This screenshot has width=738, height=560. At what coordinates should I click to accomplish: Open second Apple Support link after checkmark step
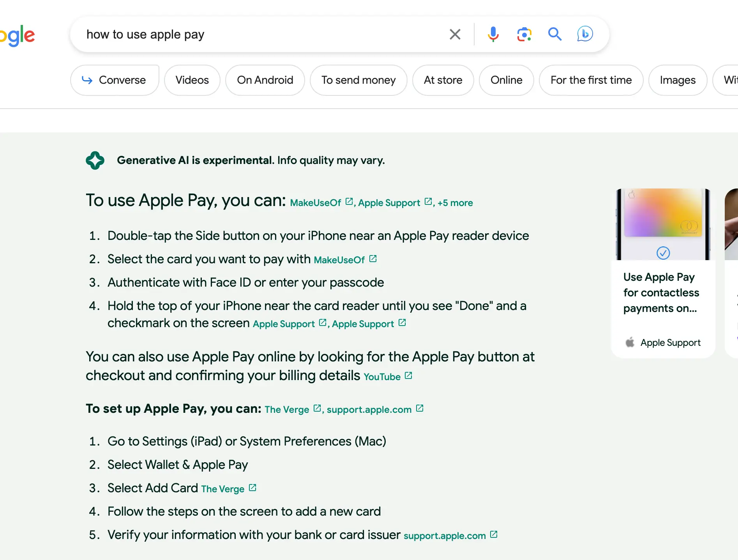363,324
